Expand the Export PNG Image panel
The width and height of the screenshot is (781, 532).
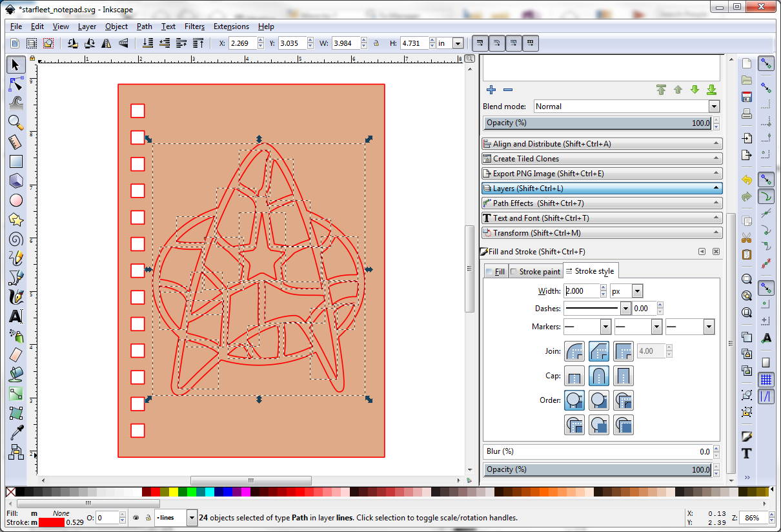602,174
